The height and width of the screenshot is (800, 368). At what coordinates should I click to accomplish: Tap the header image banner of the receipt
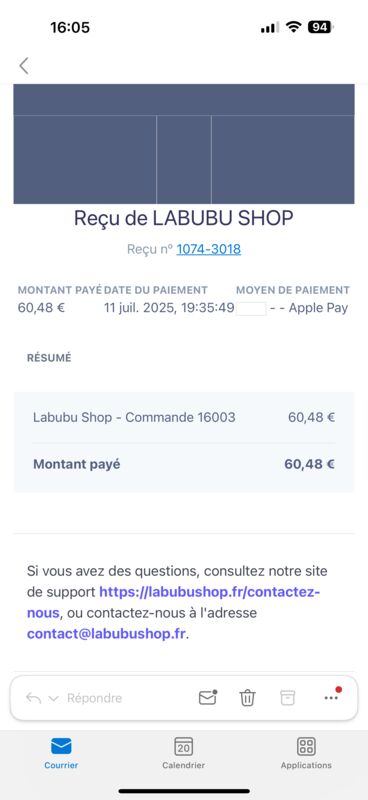pos(184,144)
